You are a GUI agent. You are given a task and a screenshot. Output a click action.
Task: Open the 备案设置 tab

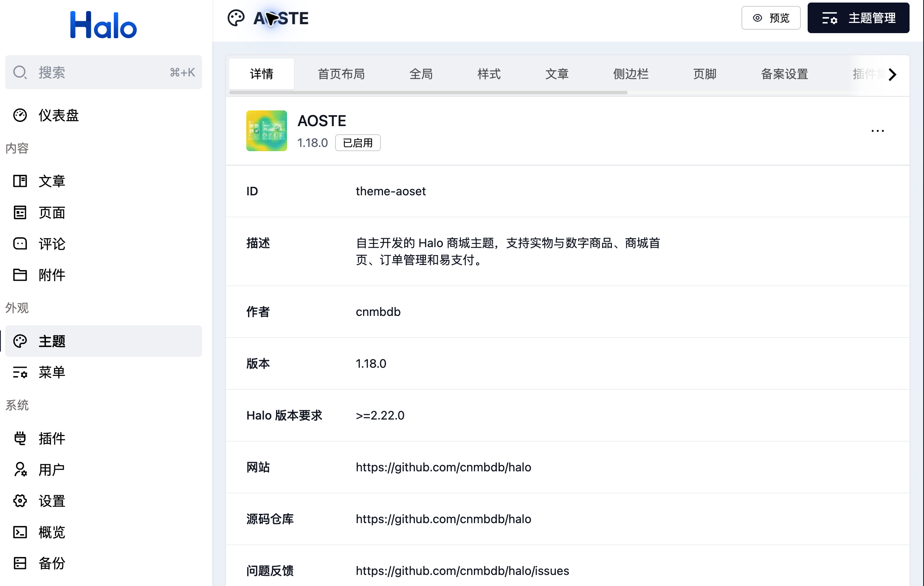(x=785, y=74)
